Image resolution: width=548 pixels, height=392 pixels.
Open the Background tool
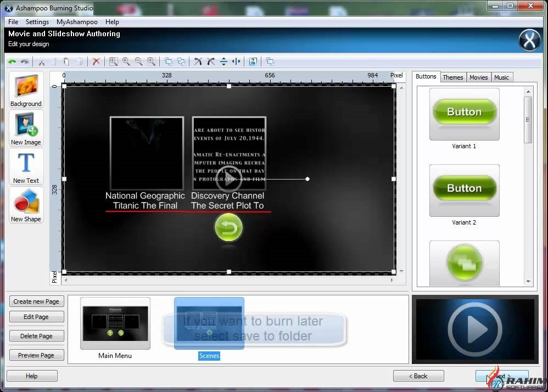[x=26, y=90]
